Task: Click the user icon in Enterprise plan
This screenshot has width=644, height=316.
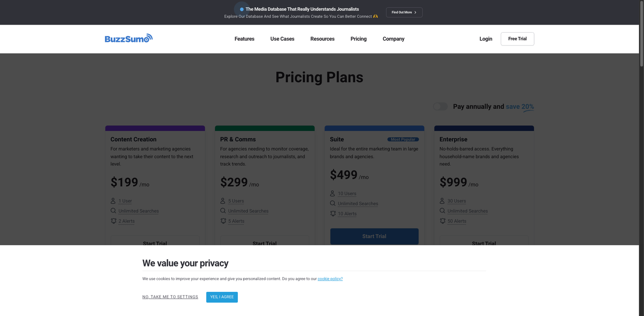Action: click(442, 201)
